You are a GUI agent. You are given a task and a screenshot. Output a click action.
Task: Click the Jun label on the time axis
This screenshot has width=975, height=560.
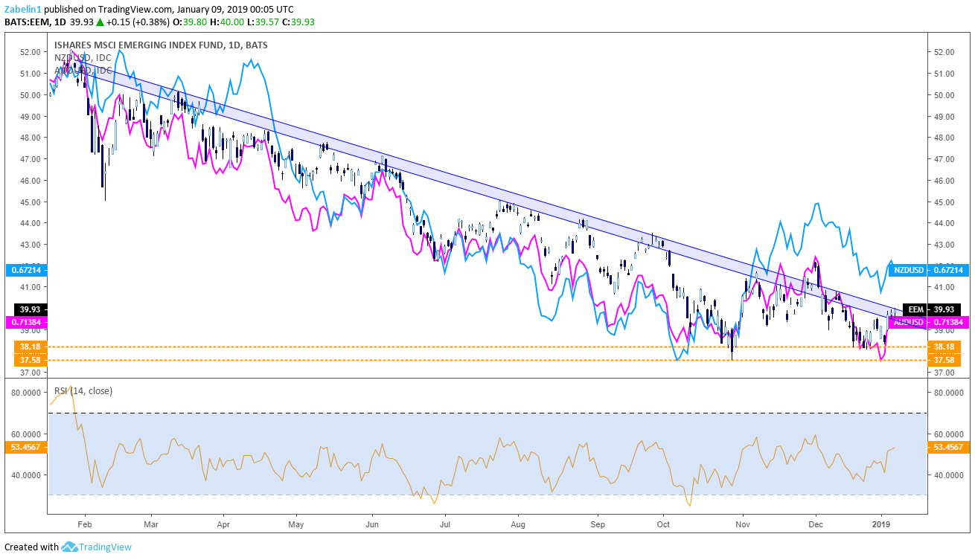coord(371,523)
